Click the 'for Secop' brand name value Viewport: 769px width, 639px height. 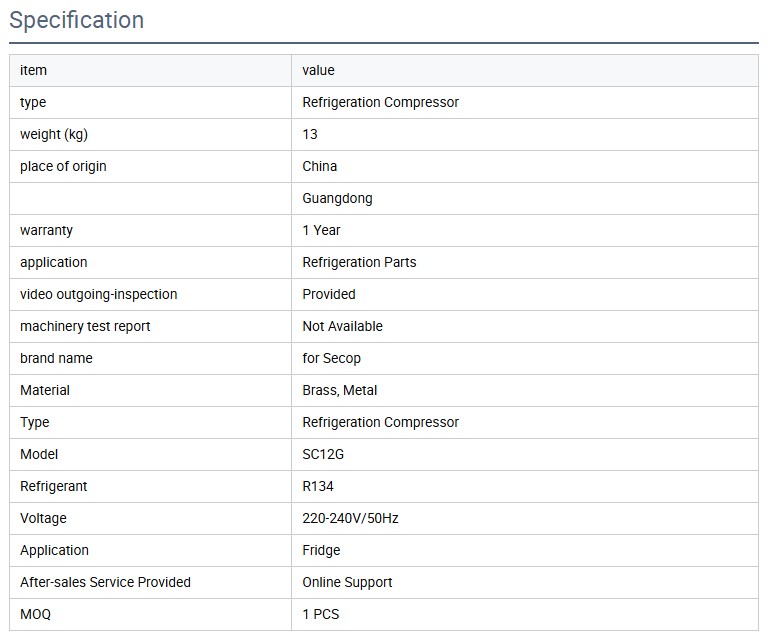click(x=331, y=358)
